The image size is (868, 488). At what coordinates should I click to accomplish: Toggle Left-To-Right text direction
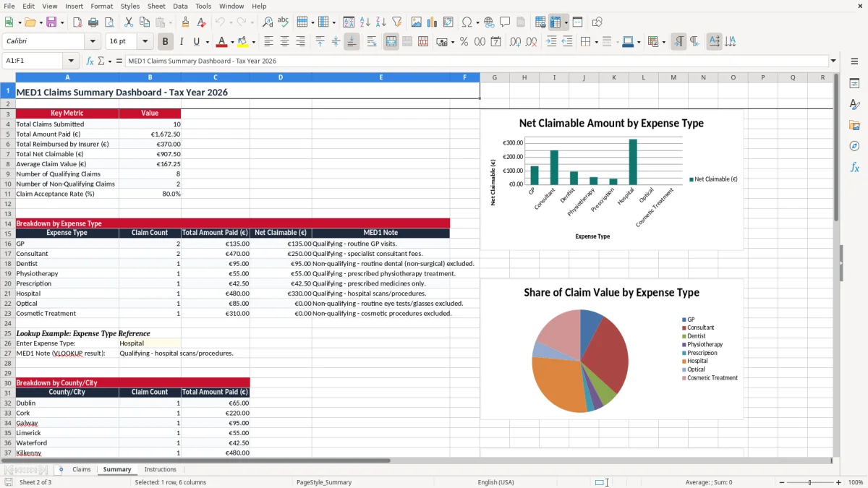678,42
